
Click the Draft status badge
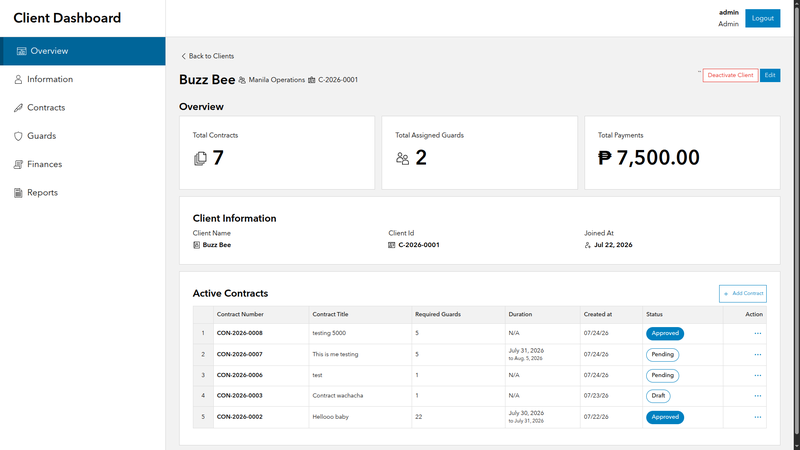coord(658,396)
